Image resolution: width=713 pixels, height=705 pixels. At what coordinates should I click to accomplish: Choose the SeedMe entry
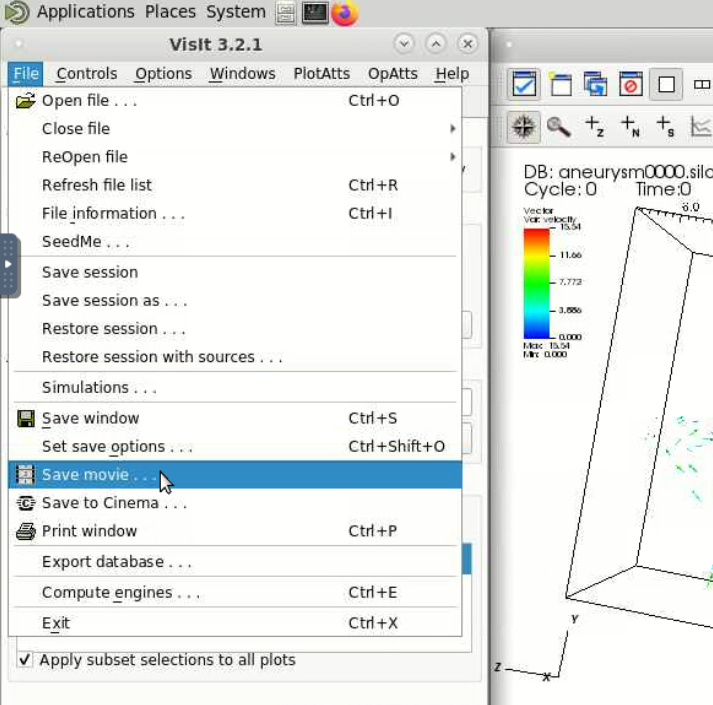pyautogui.click(x=235, y=242)
